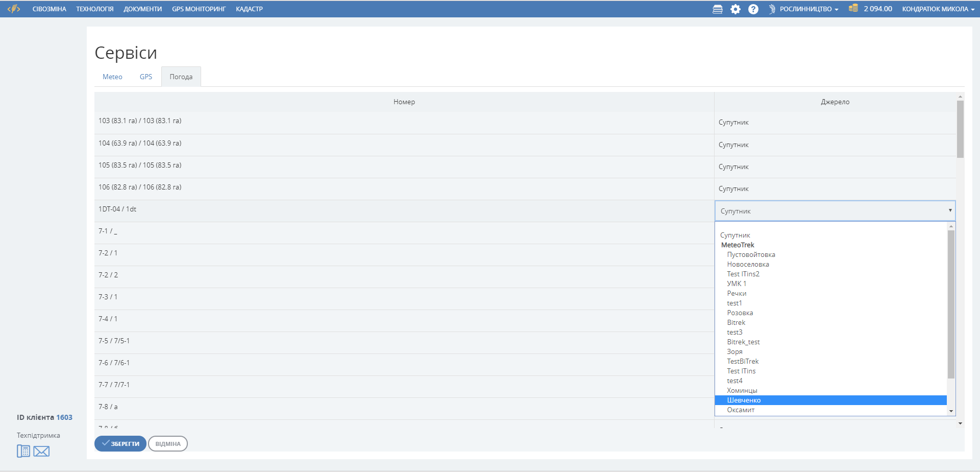Open settings via the gear icon
Screen dimensions: 980x473
click(735, 9)
